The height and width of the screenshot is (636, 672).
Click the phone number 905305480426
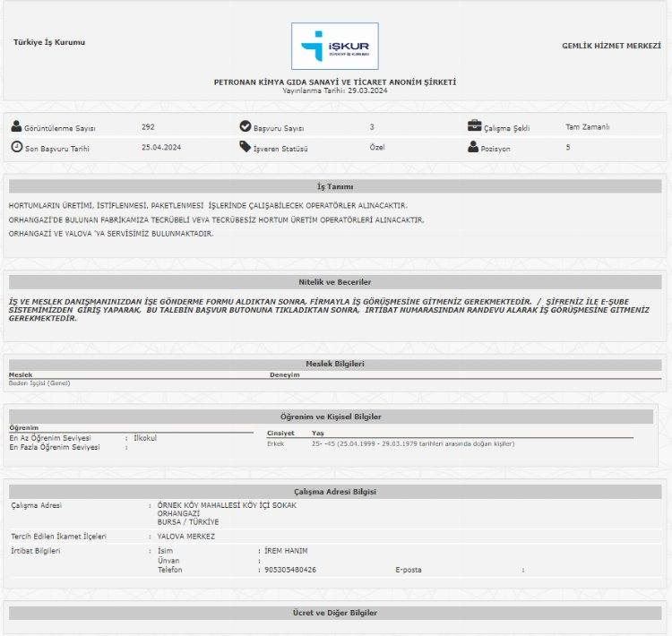point(289,570)
